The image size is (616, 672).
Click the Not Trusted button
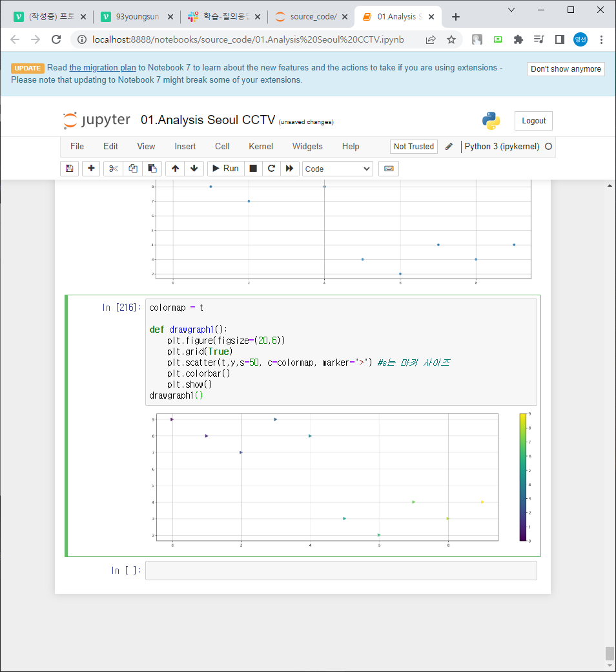(414, 147)
